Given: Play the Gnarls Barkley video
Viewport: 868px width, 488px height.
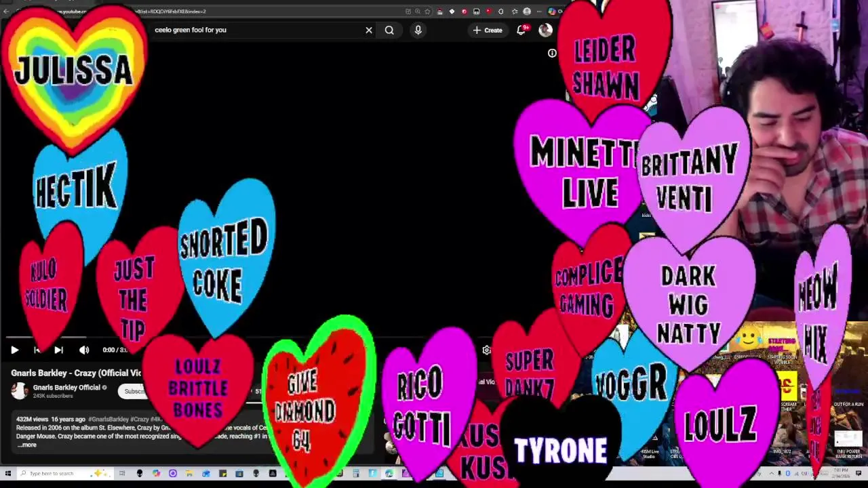Looking at the screenshot, I should (x=14, y=350).
